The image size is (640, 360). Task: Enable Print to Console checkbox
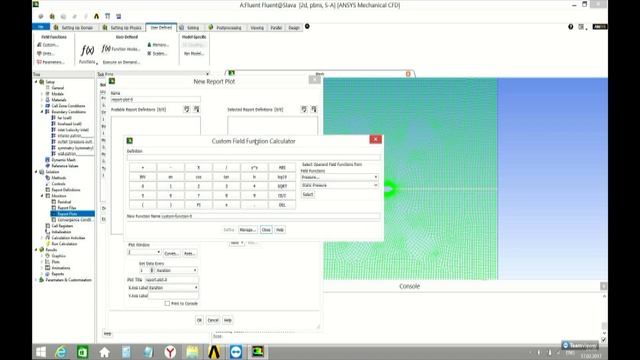pos(167,304)
